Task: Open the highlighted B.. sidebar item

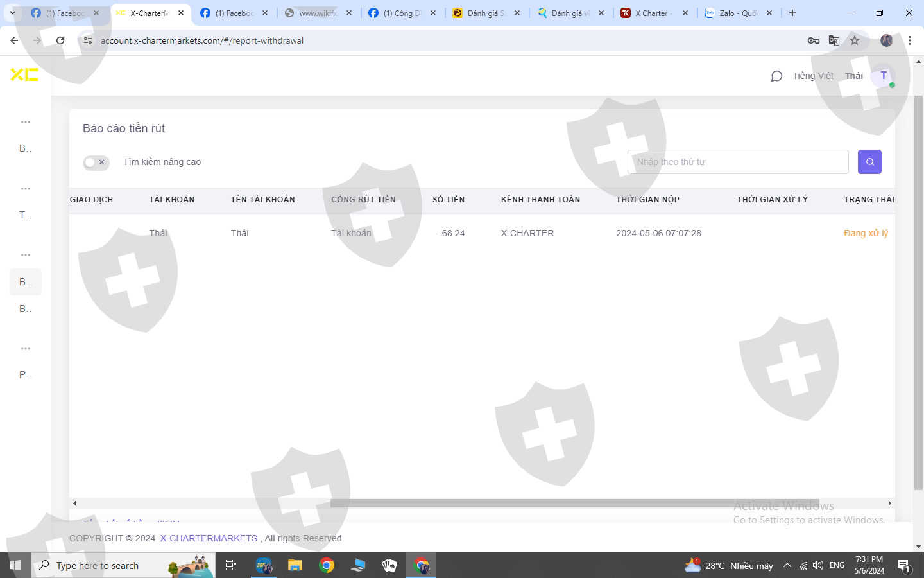Action: tap(25, 282)
